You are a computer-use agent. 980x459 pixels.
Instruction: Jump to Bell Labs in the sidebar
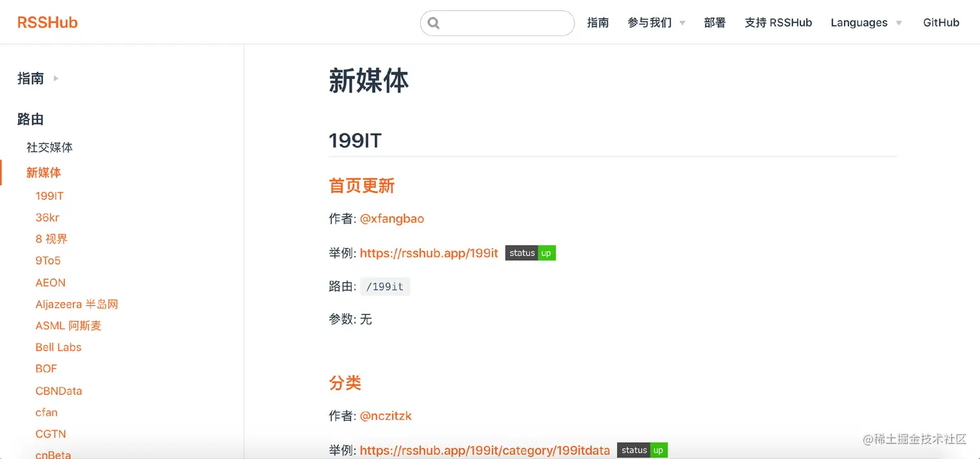(x=58, y=347)
